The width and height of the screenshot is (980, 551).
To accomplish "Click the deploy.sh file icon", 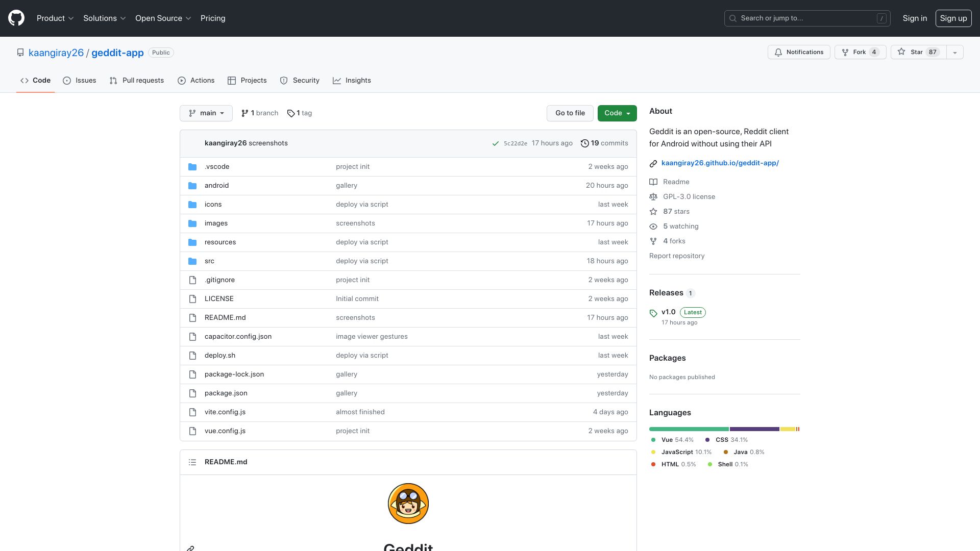I will click(192, 356).
